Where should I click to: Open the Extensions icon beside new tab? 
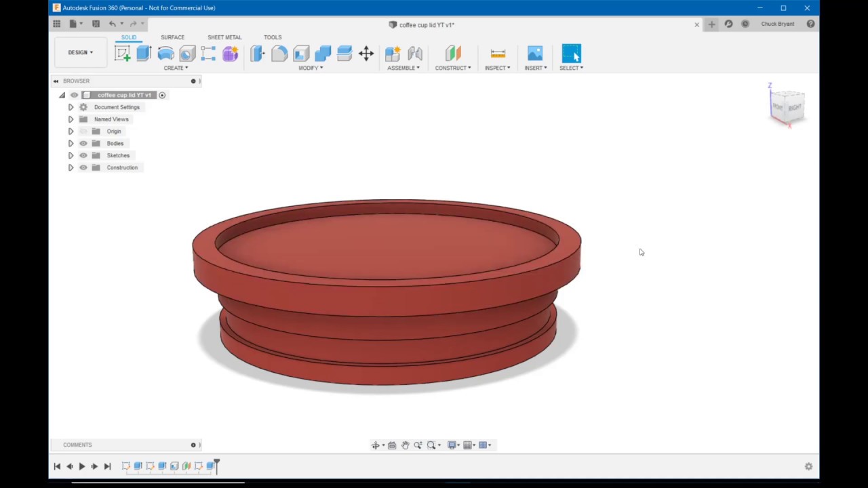click(728, 24)
